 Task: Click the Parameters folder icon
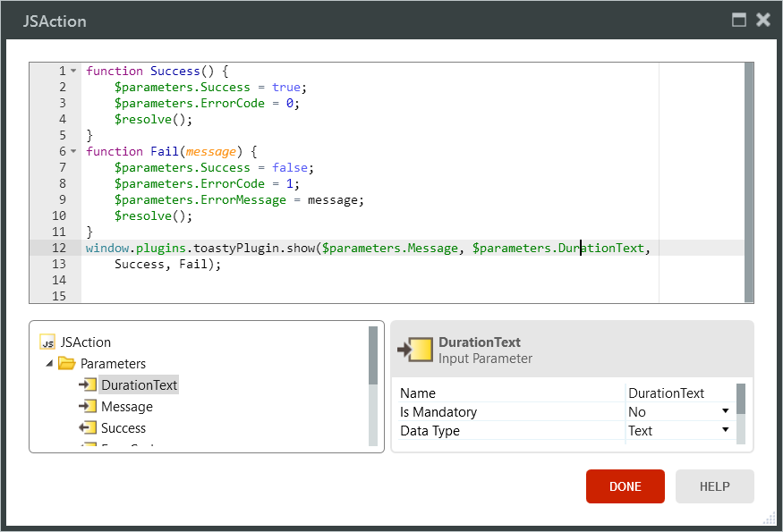pos(67,364)
